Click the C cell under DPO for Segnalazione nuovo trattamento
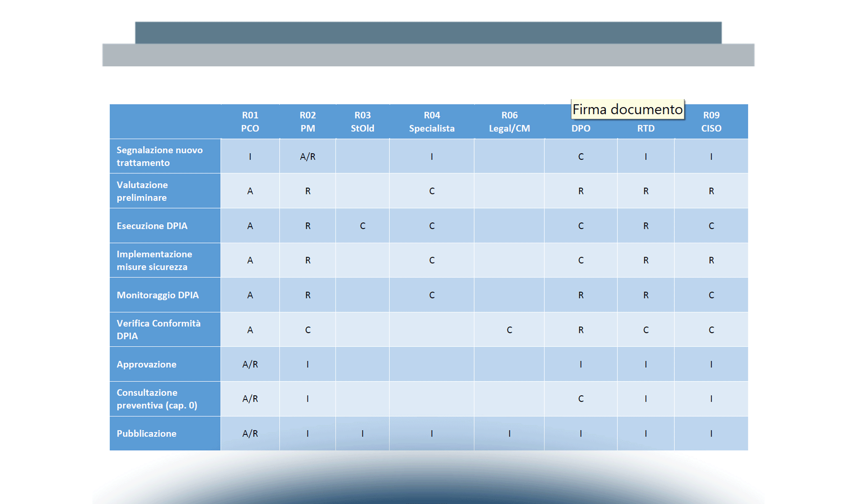This screenshot has width=857, height=504. click(581, 156)
